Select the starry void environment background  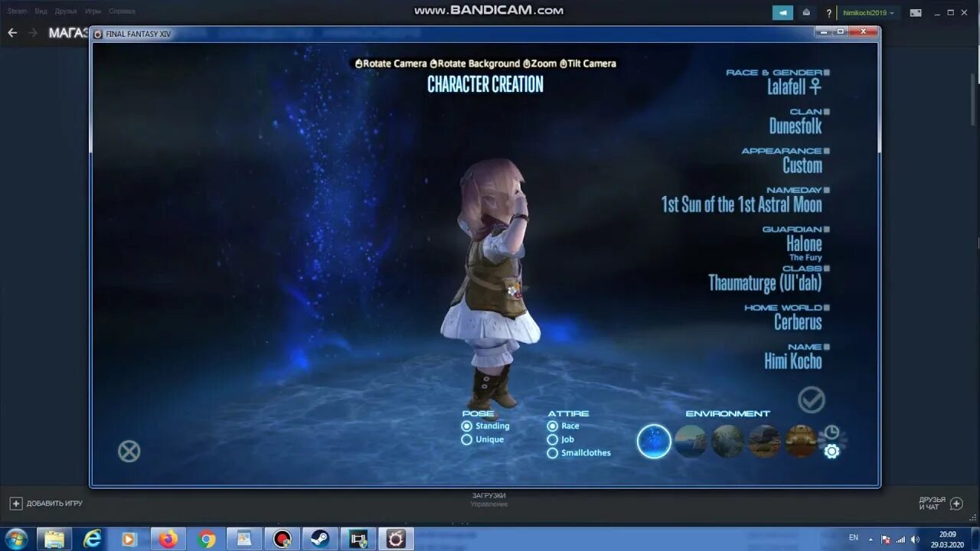[x=654, y=442]
